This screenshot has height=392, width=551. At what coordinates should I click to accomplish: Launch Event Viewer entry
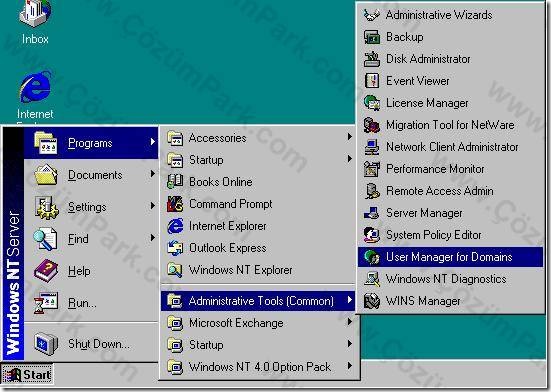450,81
